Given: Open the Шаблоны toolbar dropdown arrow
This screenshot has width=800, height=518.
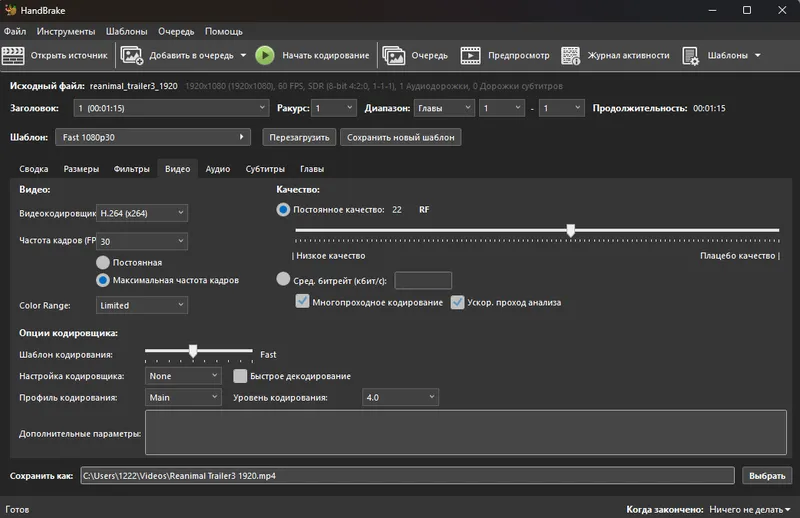Looking at the screenshot, I should point(758,55).
